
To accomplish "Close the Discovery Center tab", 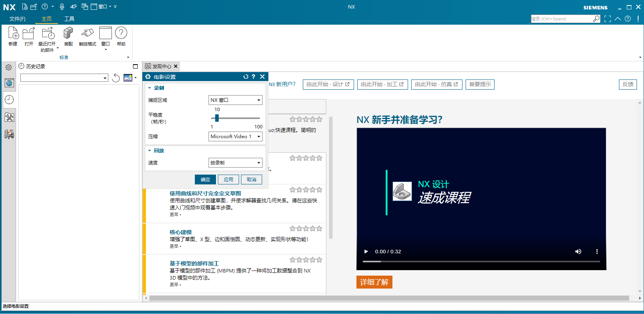I will point(176,67).
